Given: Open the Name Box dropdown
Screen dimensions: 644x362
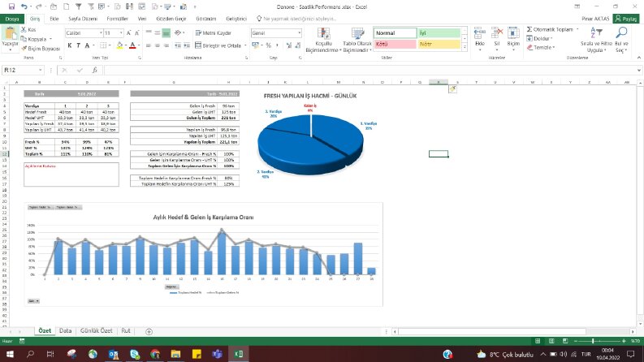Looking at the screenshot, I should coord(40,70).
